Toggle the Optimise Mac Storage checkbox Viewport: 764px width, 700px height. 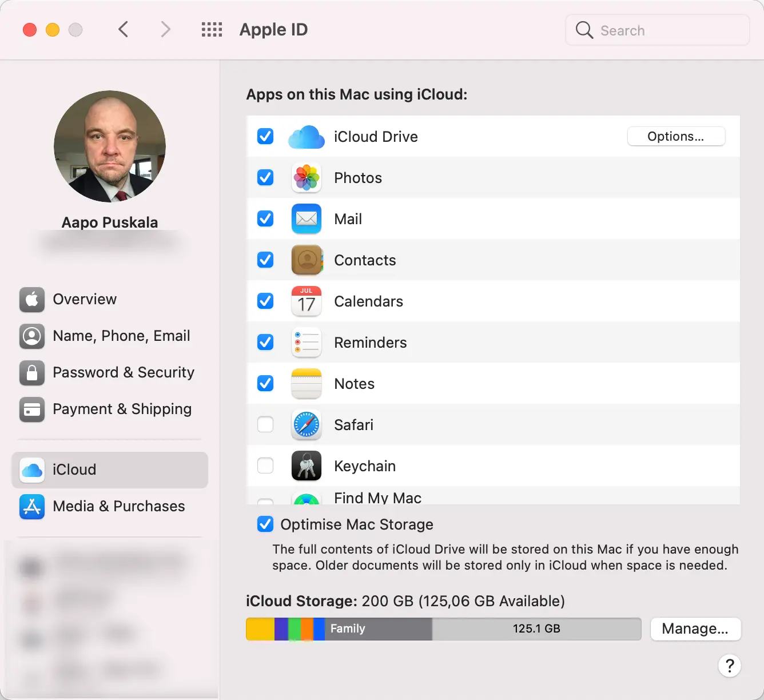click(265, 524)
